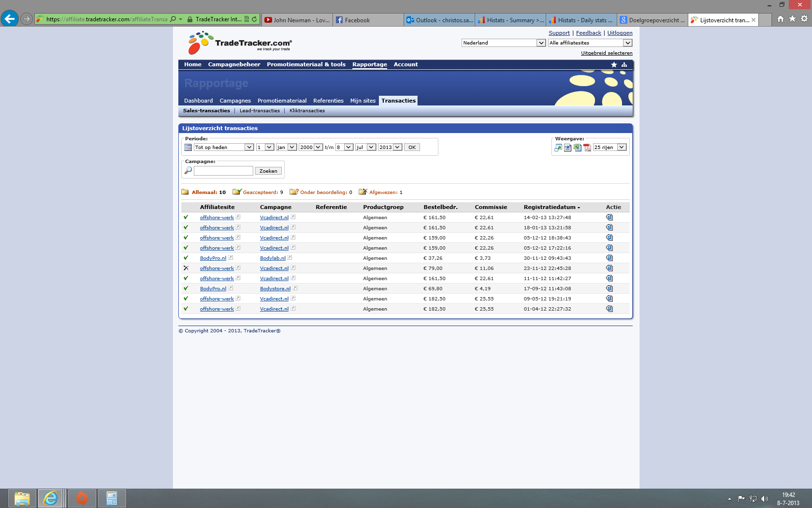Open the calculator app in the taskbar
The width and height of the screenshot is (812, 508).
point(112,498)
